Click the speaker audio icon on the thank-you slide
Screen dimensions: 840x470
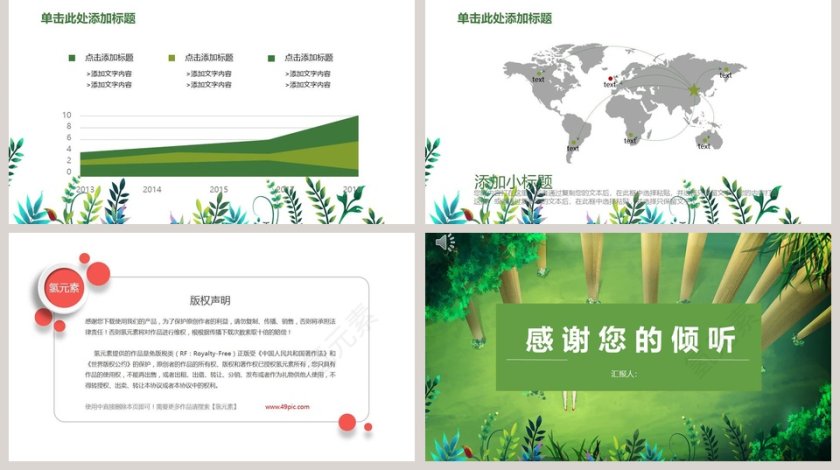click(444, 242)
